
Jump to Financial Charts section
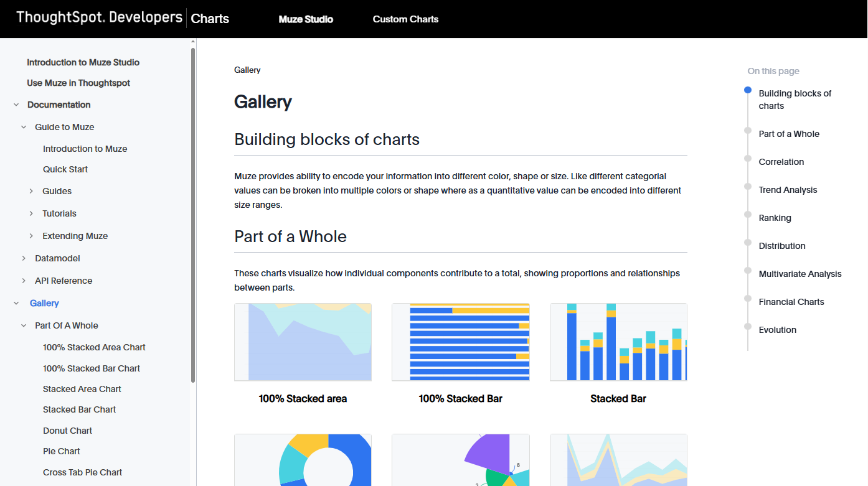[x=791, y=302]
